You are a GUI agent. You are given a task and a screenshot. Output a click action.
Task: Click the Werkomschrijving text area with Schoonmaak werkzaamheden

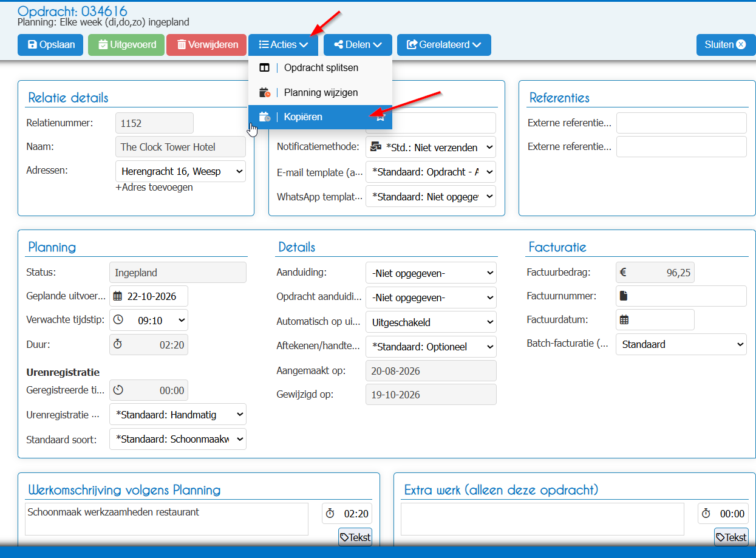point(167,519)
